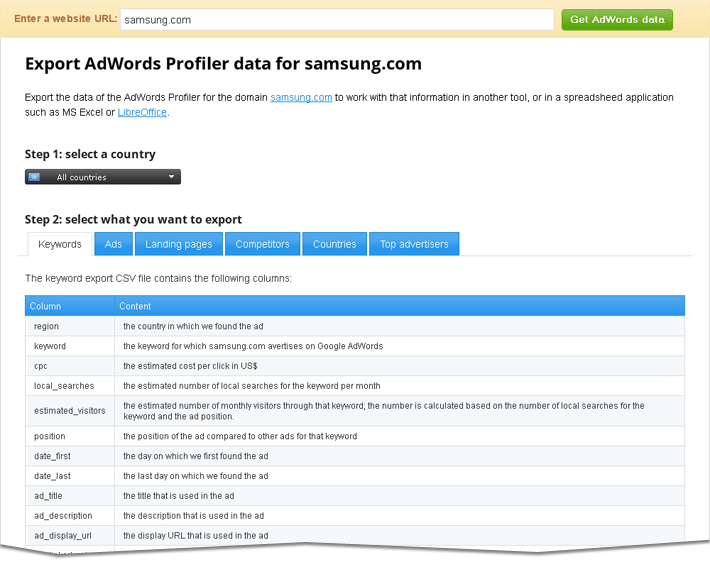Click the ad_display_url column cell
The width and height of the screenshot is (710, 562).
pyautogui.click(x=70, y=536)
